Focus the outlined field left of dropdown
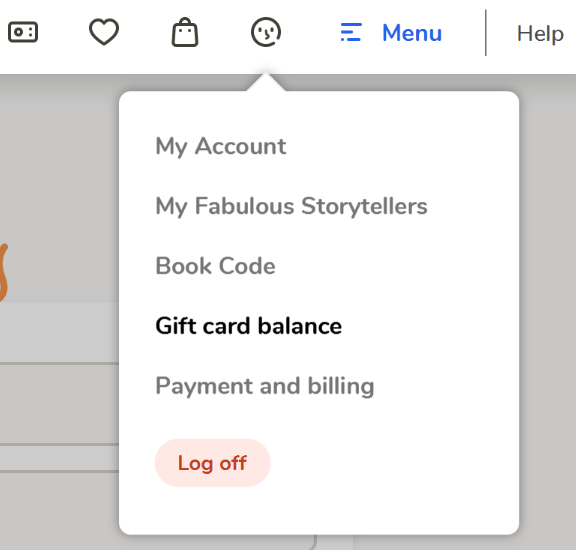 pos(60,405)
